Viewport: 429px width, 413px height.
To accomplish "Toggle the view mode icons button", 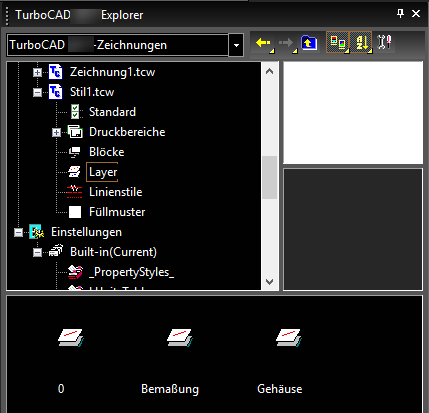I will coord(337,43).
